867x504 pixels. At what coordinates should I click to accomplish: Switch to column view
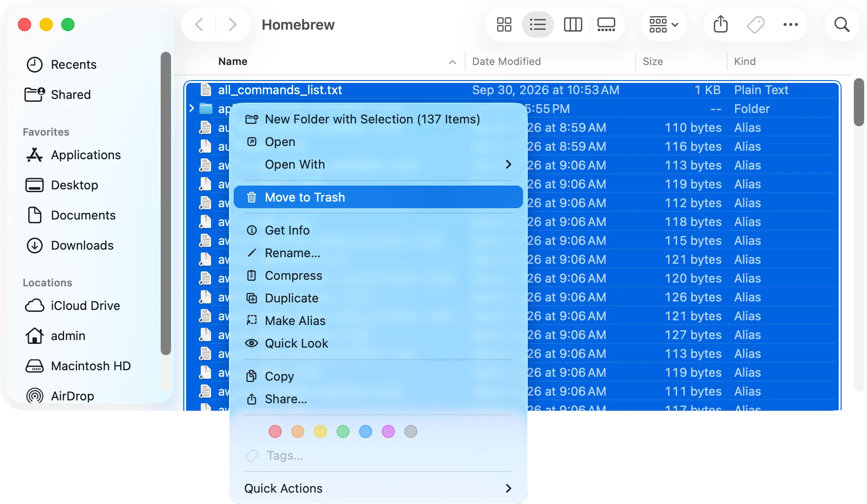573,24
